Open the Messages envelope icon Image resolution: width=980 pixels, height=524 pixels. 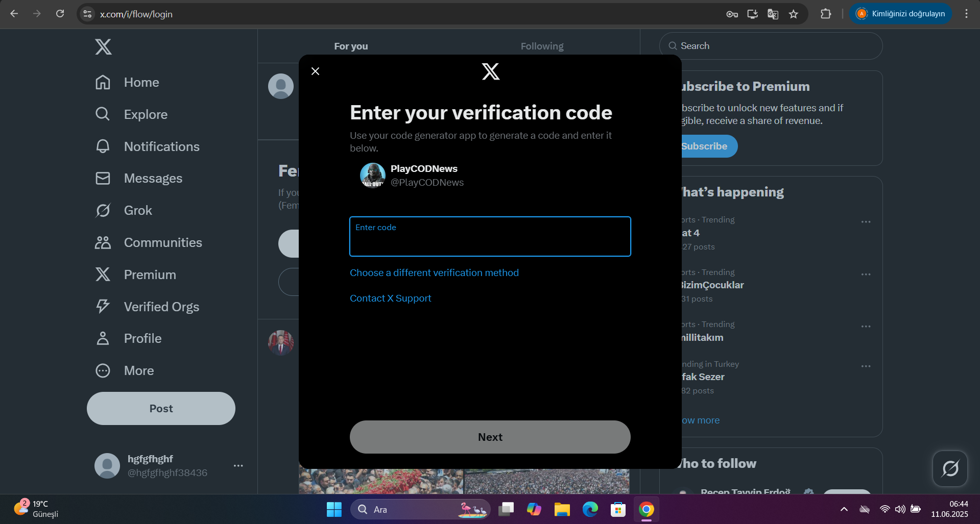[x=103, y=178]
